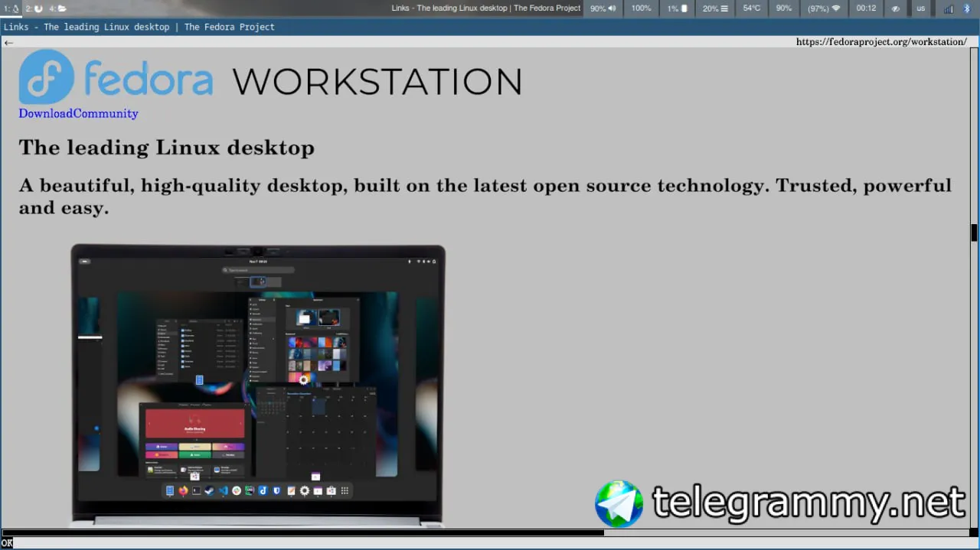Click the window title in the top bar

[485, 8]
